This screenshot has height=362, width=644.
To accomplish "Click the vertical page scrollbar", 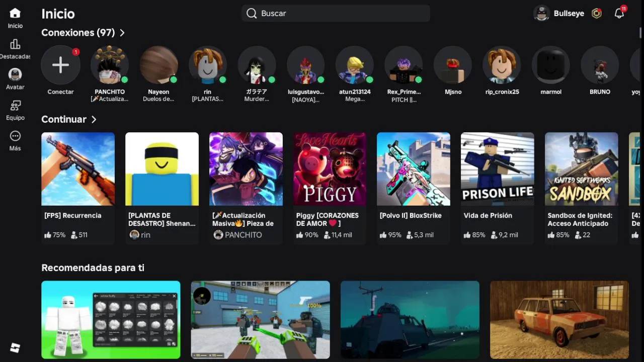I will pos(640,32).
